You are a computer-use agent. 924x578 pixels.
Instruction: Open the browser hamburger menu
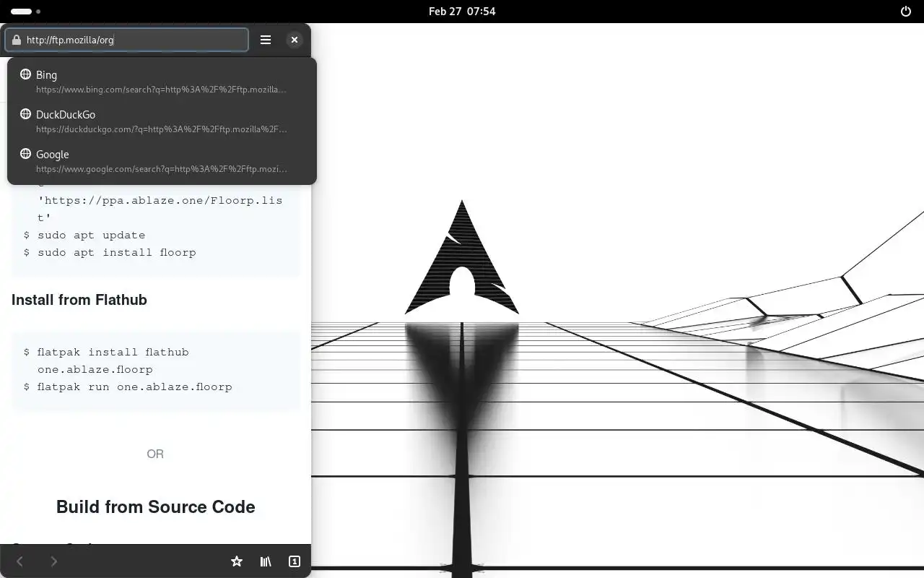[266, 40]
